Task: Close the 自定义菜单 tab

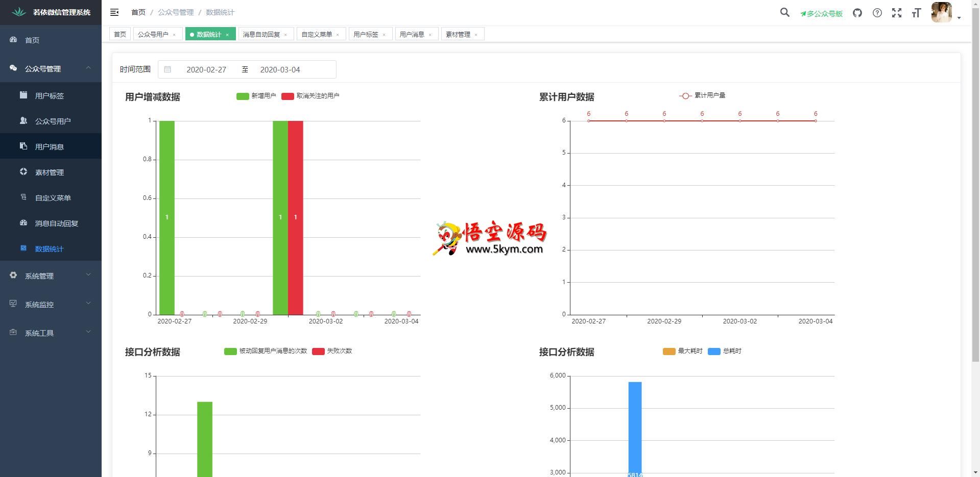Action: click(338, 35)
